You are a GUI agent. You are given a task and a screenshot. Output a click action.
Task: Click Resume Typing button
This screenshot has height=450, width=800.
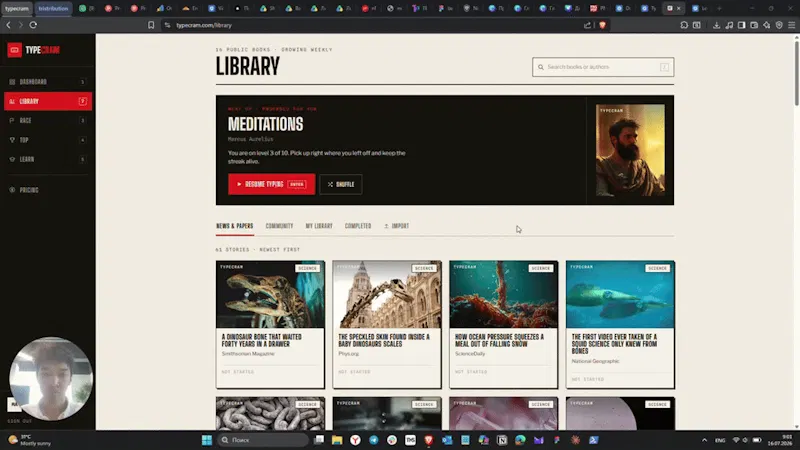[x=271, y=184]
